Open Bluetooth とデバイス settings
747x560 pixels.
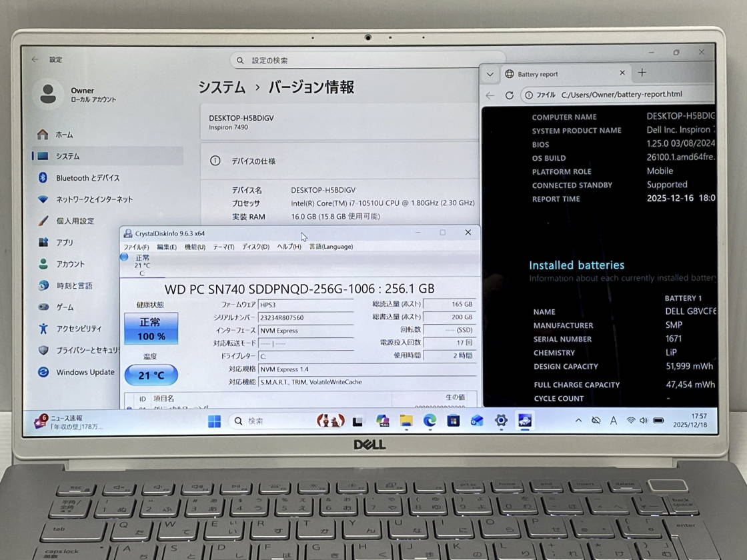point(87,178)
